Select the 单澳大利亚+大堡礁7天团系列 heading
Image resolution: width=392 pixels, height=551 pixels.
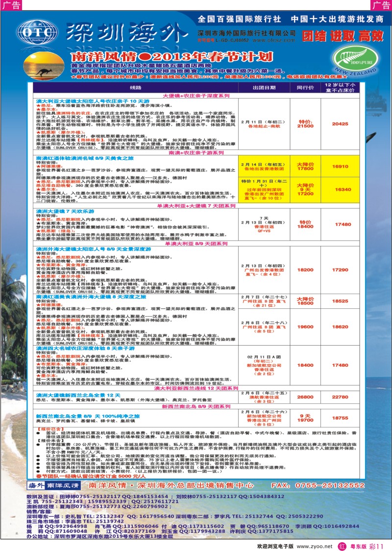[196, 206]
